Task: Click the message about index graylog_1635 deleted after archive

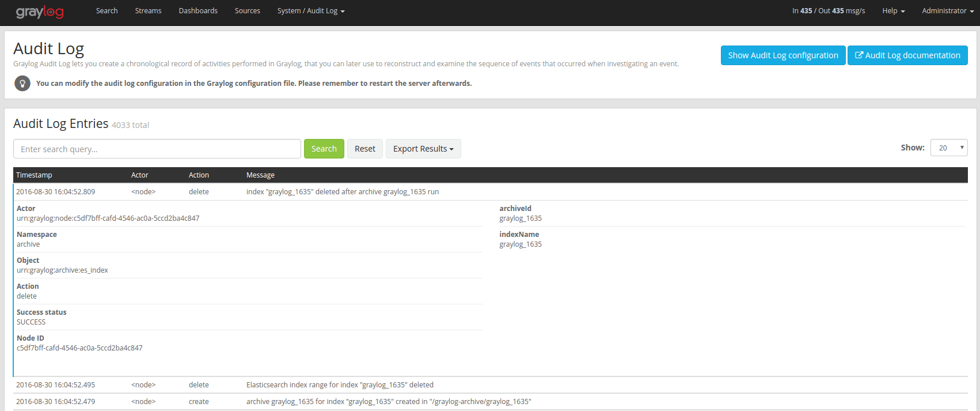Action: point(343,192)
